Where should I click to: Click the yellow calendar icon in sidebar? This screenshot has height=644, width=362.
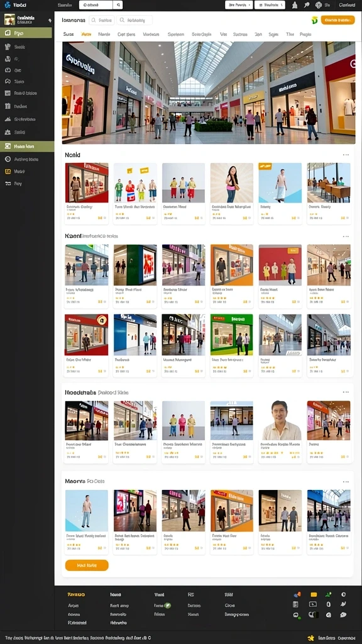[8, 171]
